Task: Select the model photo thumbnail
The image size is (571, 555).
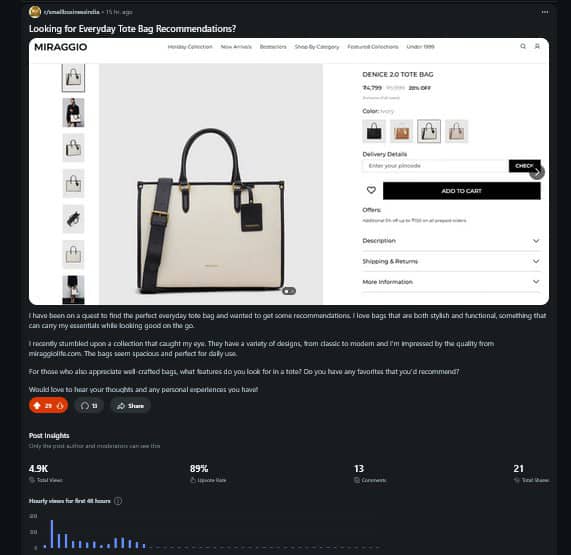Action: click(x=73, y=113)
